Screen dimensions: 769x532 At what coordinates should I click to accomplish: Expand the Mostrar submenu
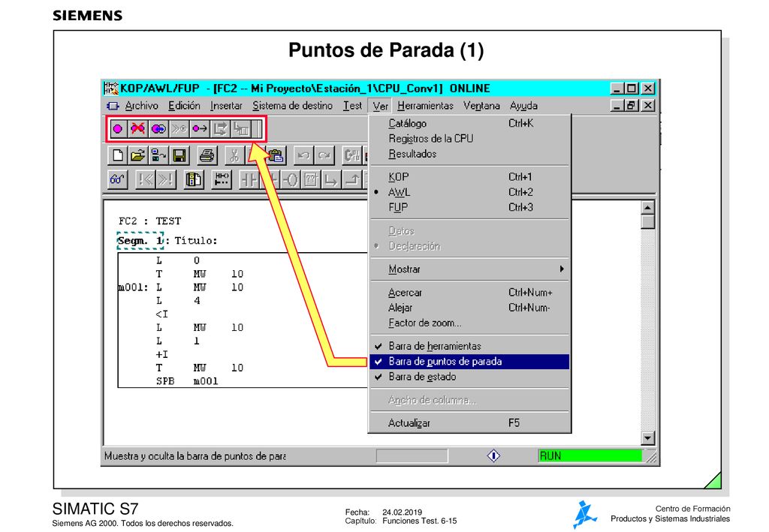point(469,269)
